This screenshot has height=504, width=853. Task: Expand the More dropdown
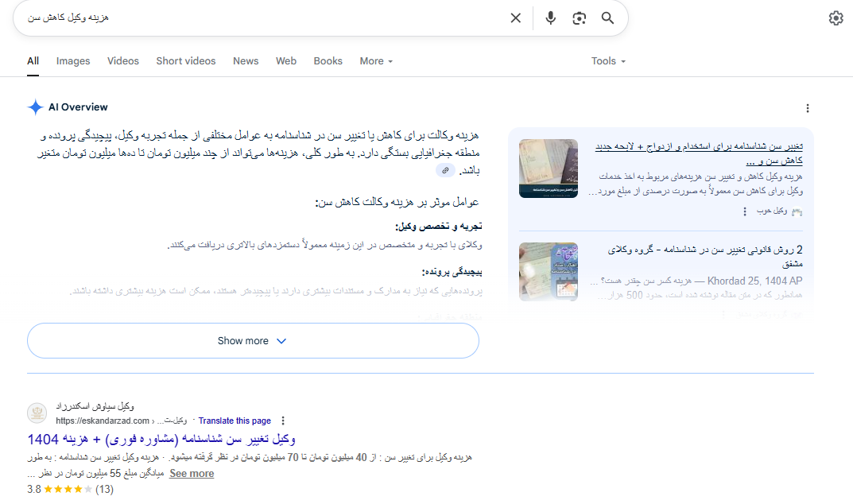[376, 61]
